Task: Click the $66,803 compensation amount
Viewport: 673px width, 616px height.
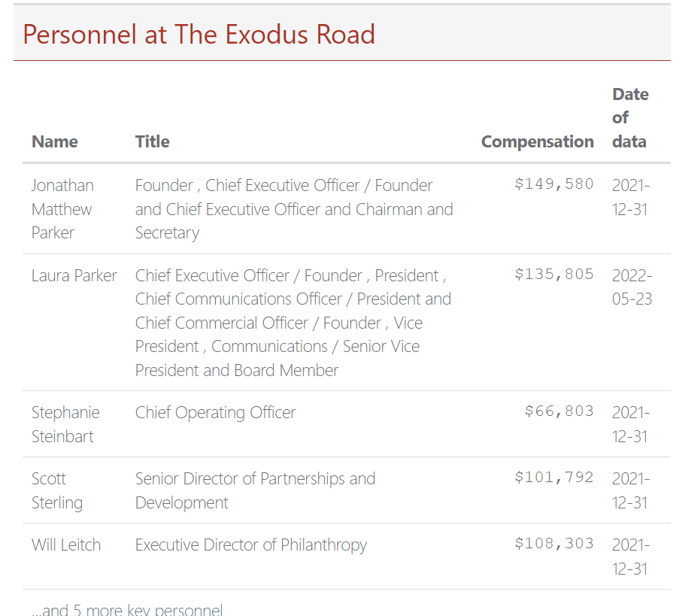Action: coord(559,411)
